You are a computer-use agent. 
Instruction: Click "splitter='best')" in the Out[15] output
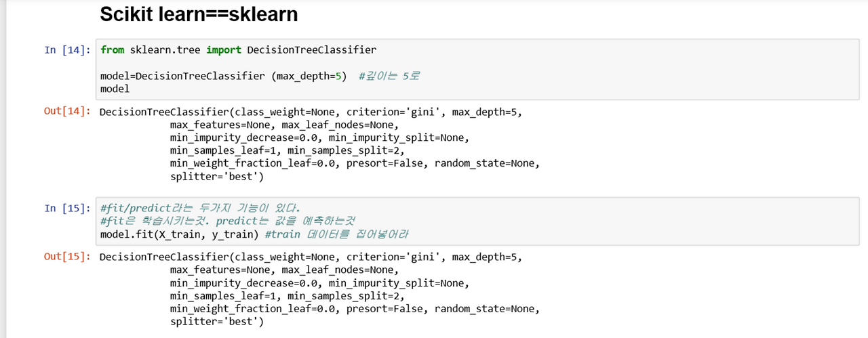(216, 322)
